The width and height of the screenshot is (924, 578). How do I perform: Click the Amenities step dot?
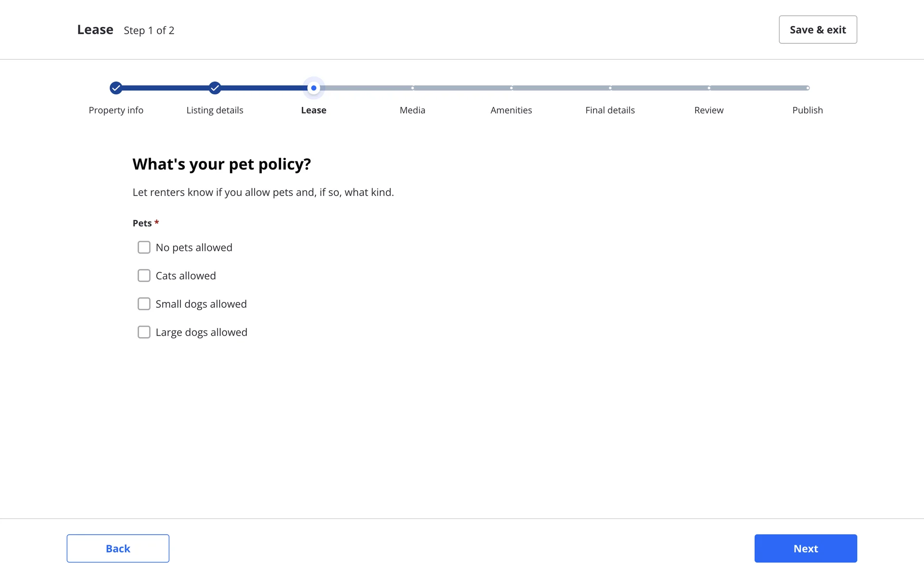(x=511, y=88)
